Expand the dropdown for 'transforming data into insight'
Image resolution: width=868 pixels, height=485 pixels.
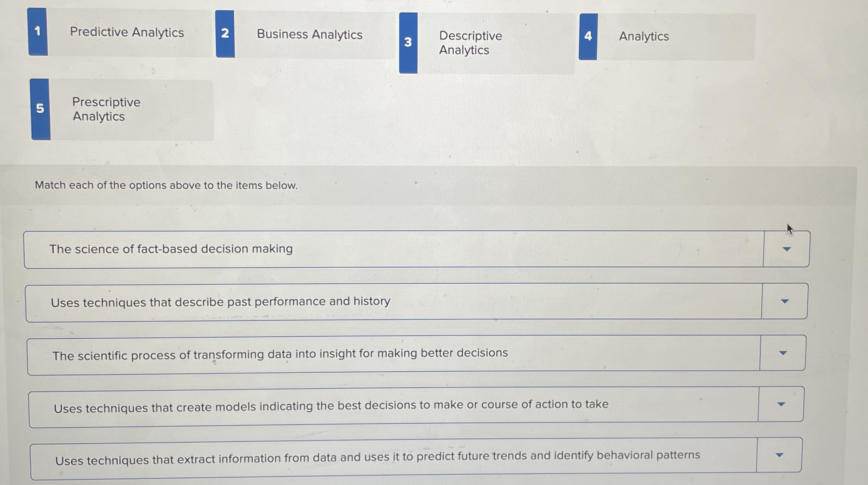[783, 353]
